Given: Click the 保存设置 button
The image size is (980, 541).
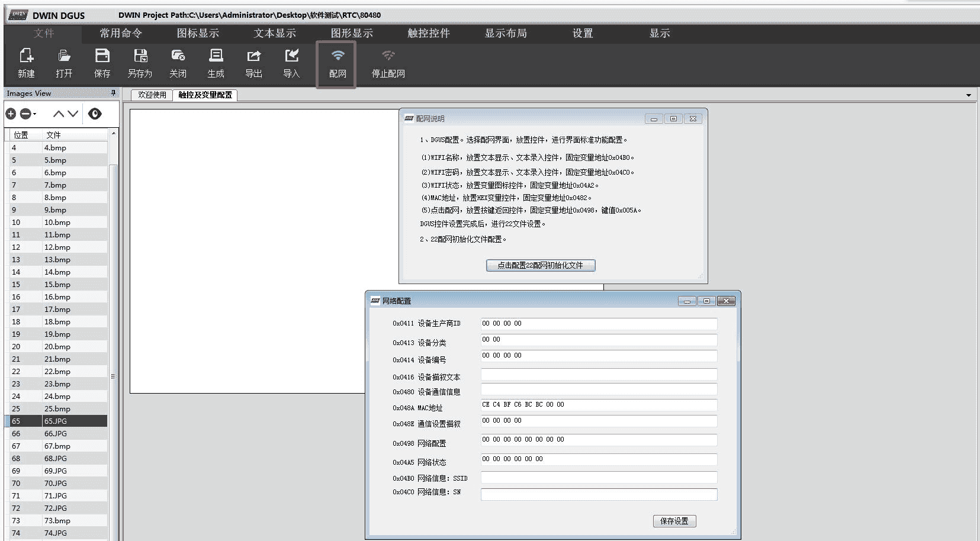Looking at the screenshot, I should point(674,521).
